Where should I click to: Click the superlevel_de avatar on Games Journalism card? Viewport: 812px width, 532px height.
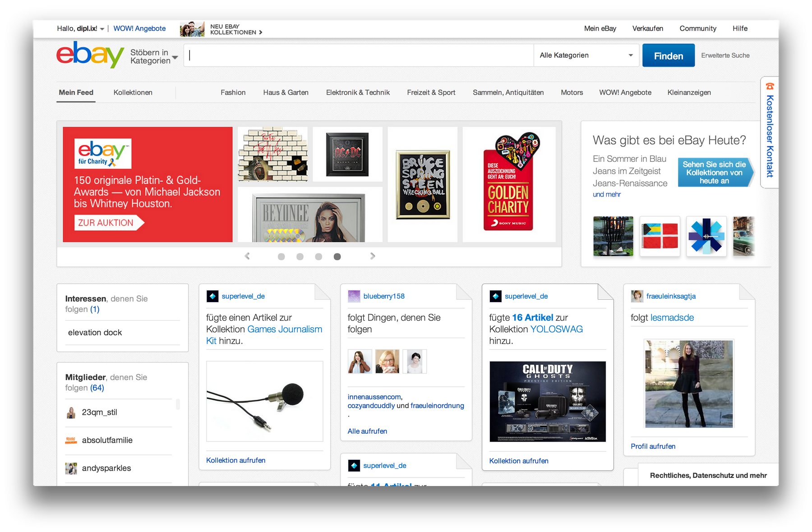coord(212,296)
